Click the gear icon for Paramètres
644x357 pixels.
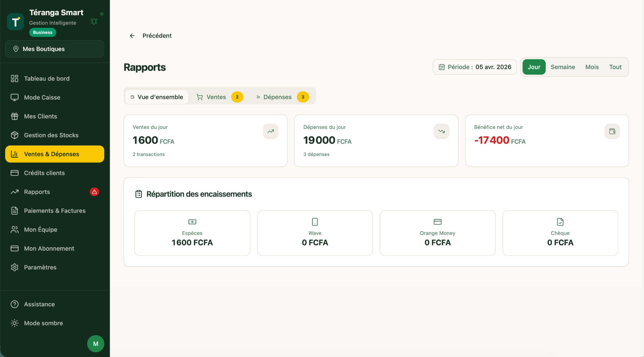[x=14, y=267]
